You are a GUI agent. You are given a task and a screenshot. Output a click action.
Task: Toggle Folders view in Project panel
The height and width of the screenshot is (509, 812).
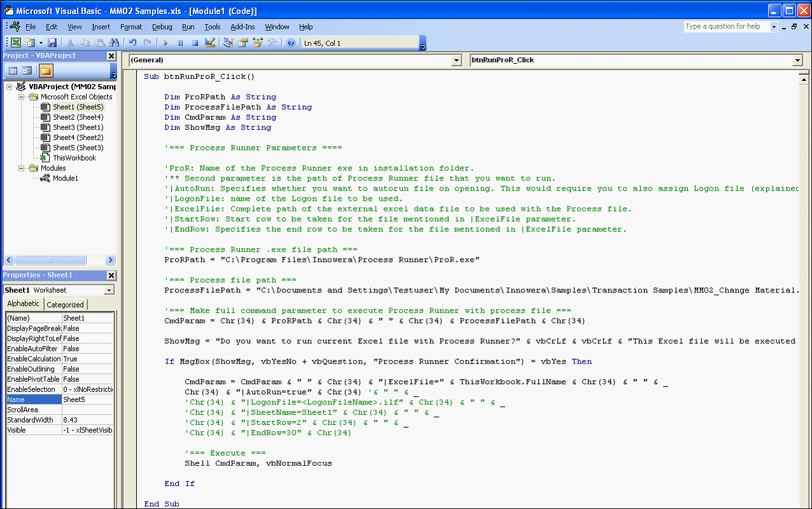(46, 71)
